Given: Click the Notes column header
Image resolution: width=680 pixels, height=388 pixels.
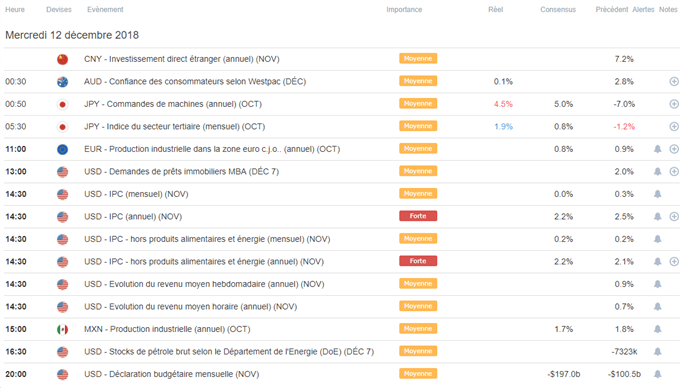Looking at the screenshot, I should [x=668, y=10].
